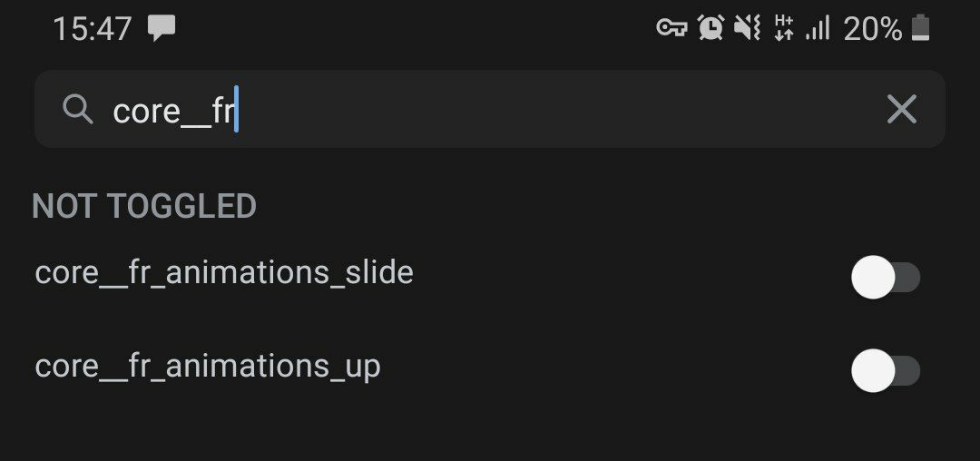Tap the slide toggle's white knob
The width and height of the screenshot is (980, 461).
[x=873, y=278]
